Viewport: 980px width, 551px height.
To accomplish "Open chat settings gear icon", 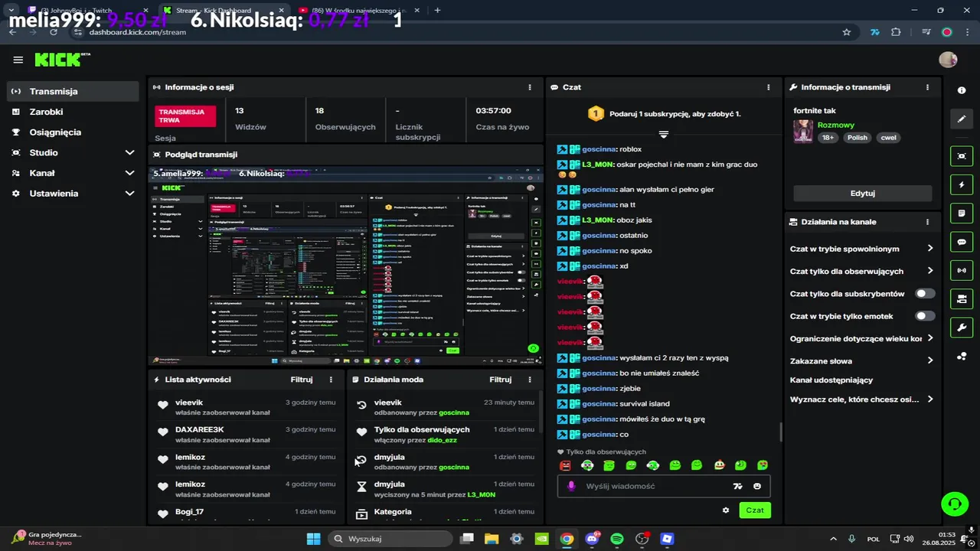I will (x=726, y=510).
